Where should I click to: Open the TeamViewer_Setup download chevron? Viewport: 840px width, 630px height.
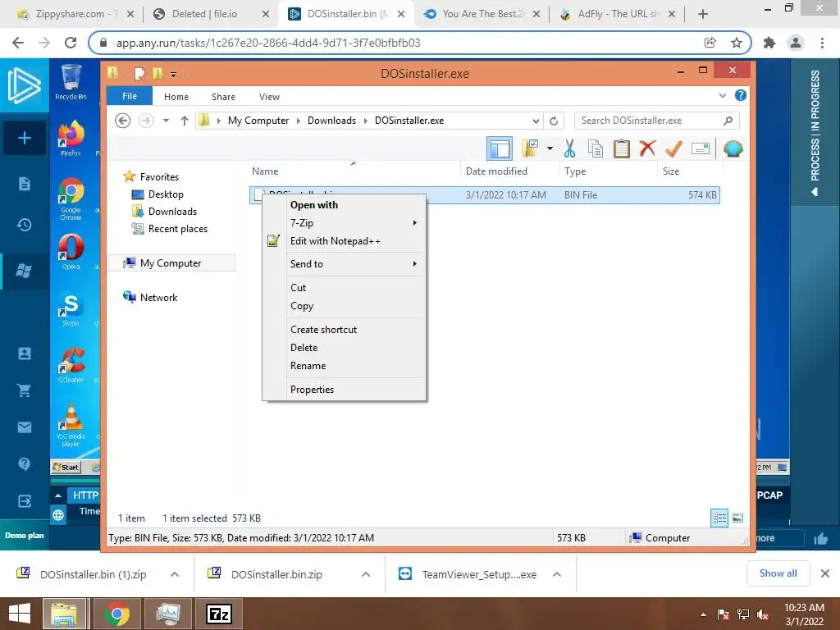click(x=557, y=574)
